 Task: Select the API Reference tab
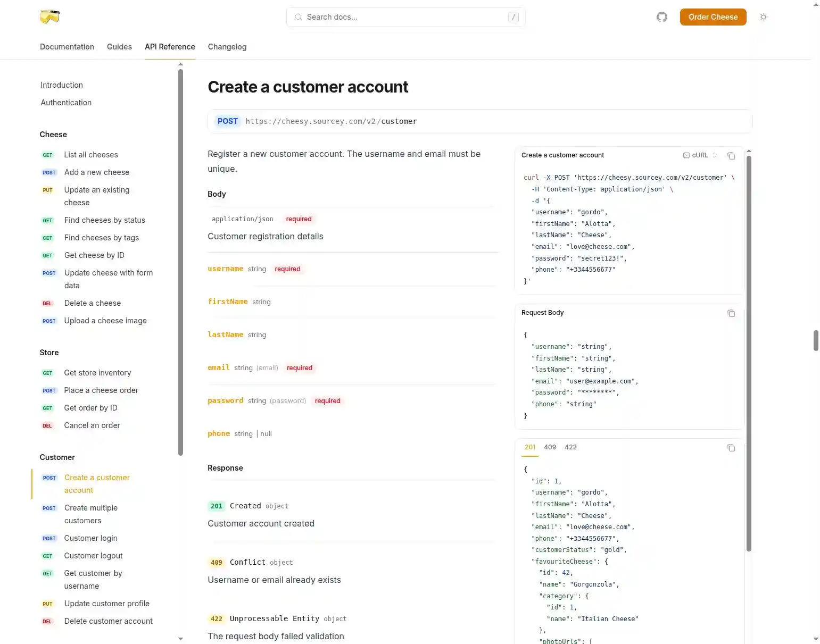(x=170, y=47)
